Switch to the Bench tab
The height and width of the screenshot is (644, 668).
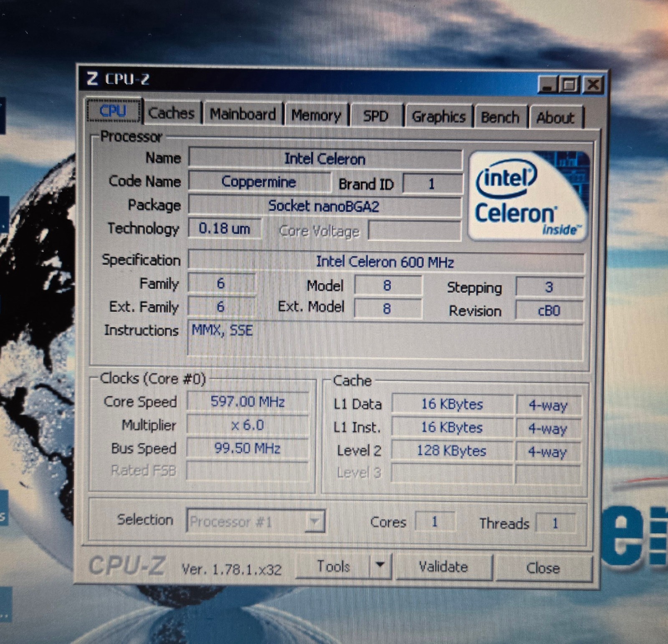pos(500,117)
